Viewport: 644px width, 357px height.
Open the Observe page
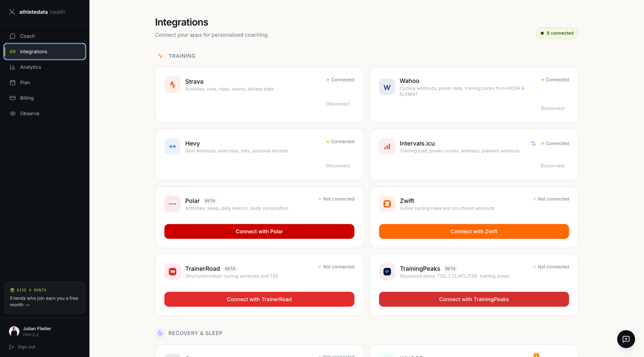tap(45, 114)
